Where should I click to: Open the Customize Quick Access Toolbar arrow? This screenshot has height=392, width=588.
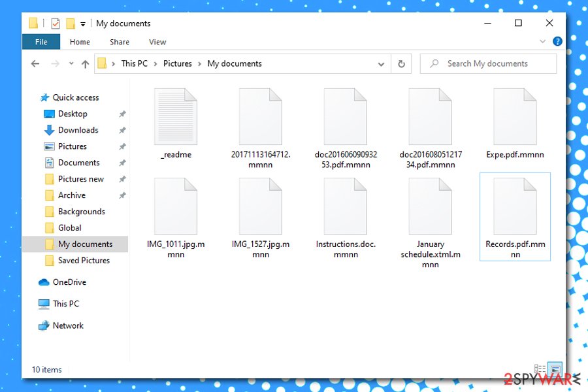point(83,24)
